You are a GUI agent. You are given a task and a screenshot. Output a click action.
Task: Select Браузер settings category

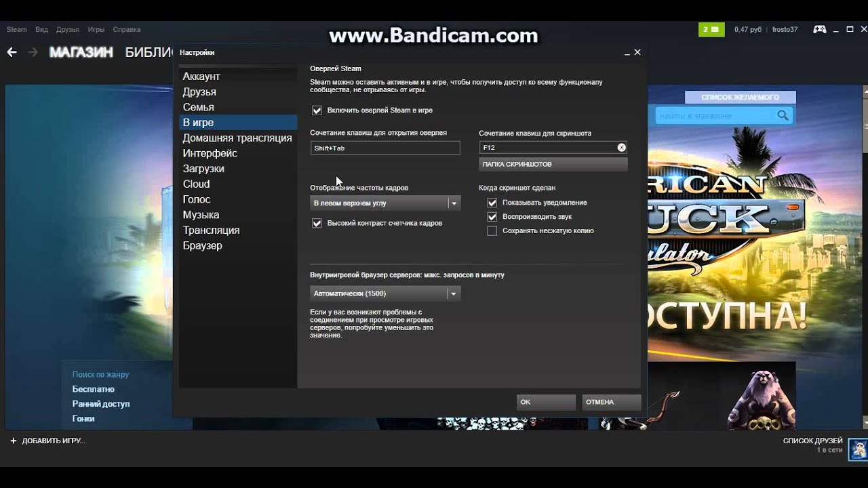237,245
